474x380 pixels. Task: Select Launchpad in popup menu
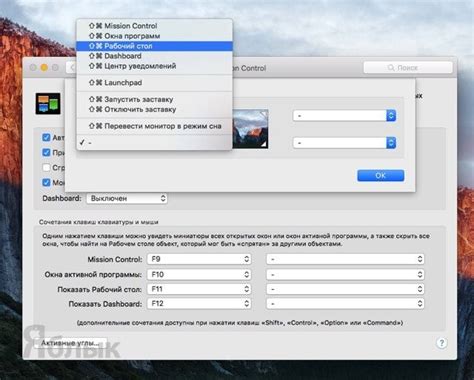pyautogui.click(x=154, y=83)
